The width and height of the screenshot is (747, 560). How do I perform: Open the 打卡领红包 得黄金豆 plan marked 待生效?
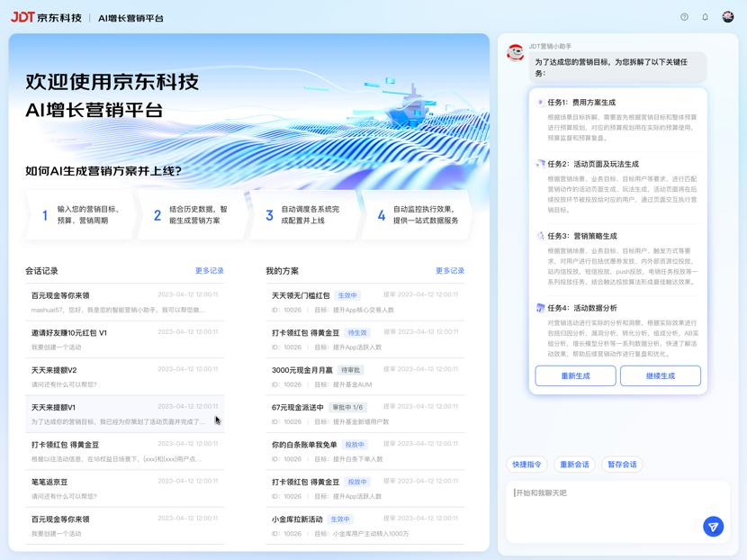[364, 339]
